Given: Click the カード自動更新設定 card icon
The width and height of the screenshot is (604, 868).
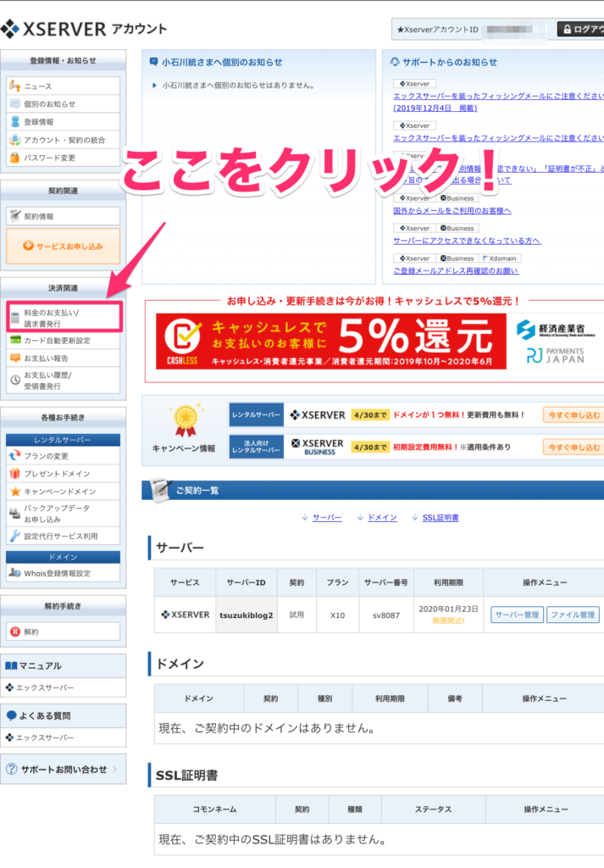Looking at the screenshot, I should click(15, 340).
